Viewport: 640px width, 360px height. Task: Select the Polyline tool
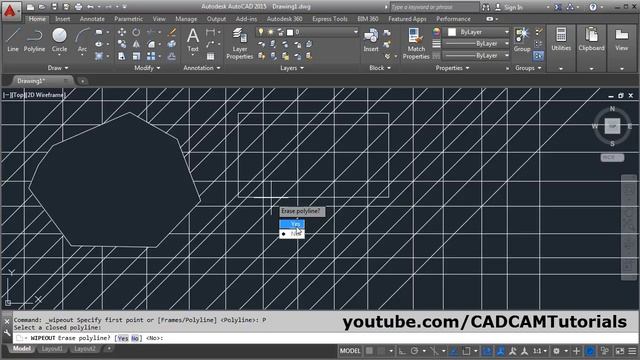[x=34, y=40]
